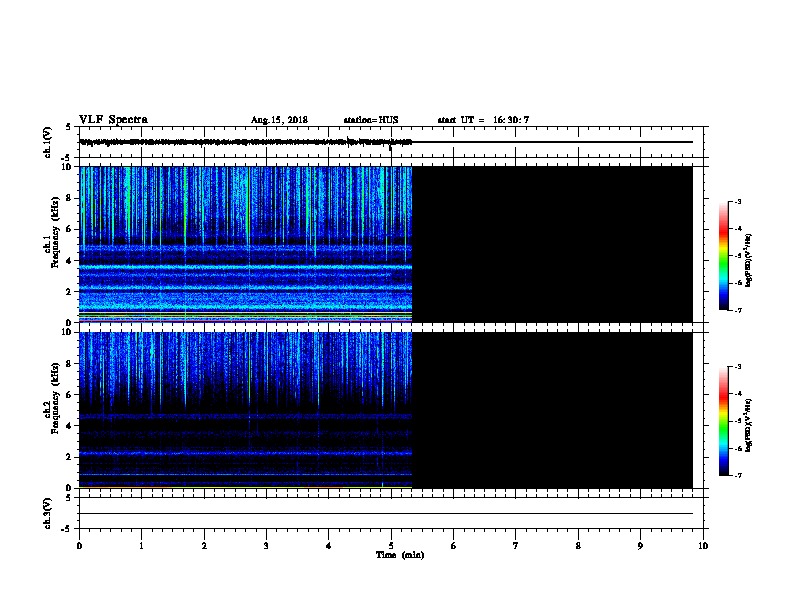Click ch.2 frequency tick label "4"
Viewport: 792px width, 612px height.
(x=69, y=426)
